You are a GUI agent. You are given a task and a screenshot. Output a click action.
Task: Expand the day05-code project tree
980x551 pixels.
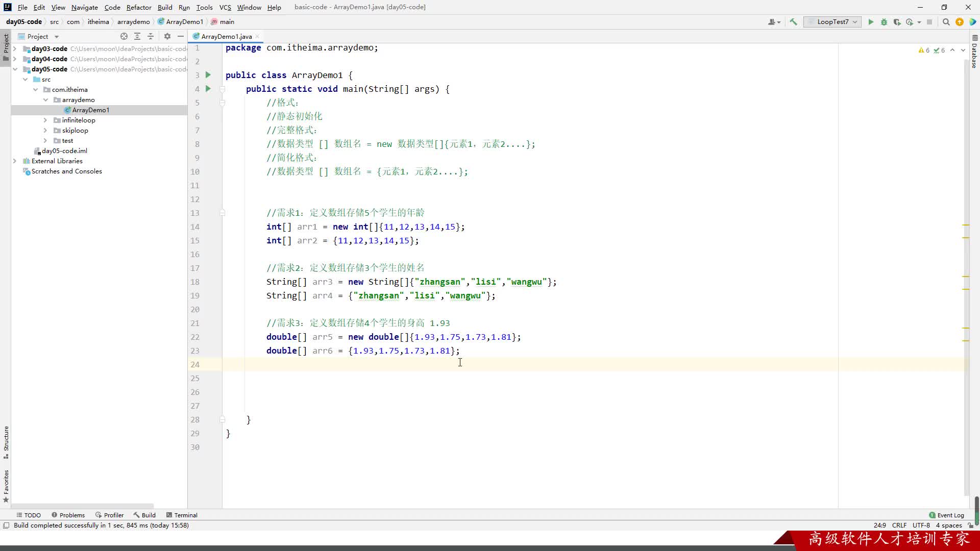[15, 69]
